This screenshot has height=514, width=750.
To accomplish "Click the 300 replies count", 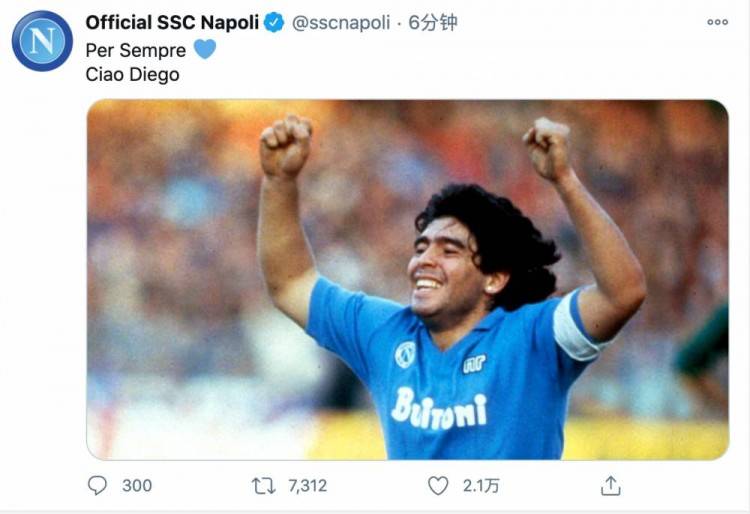I will pyautogui.click(x=137, y=485).
